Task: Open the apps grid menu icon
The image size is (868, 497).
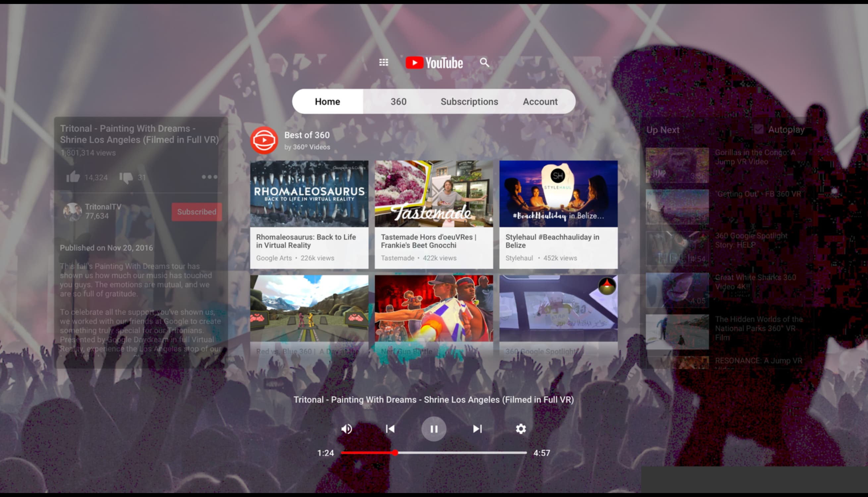Action: click(x=384, y=63)
